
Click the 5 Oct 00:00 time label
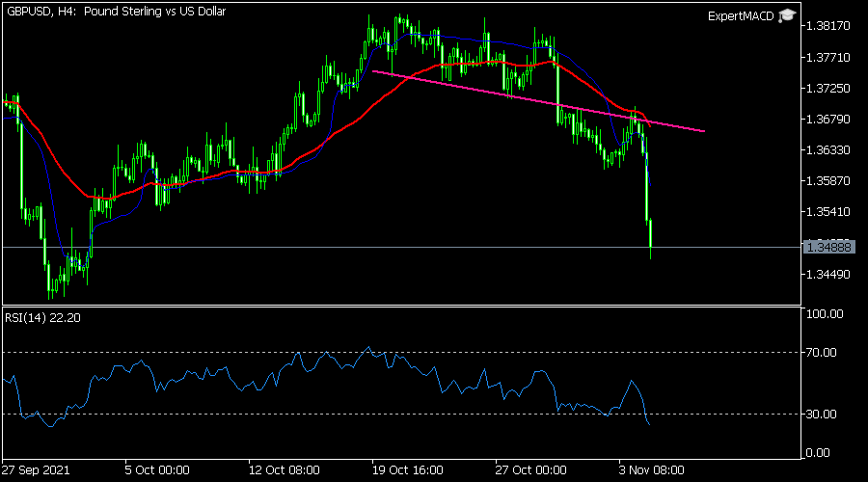[157, 470]
